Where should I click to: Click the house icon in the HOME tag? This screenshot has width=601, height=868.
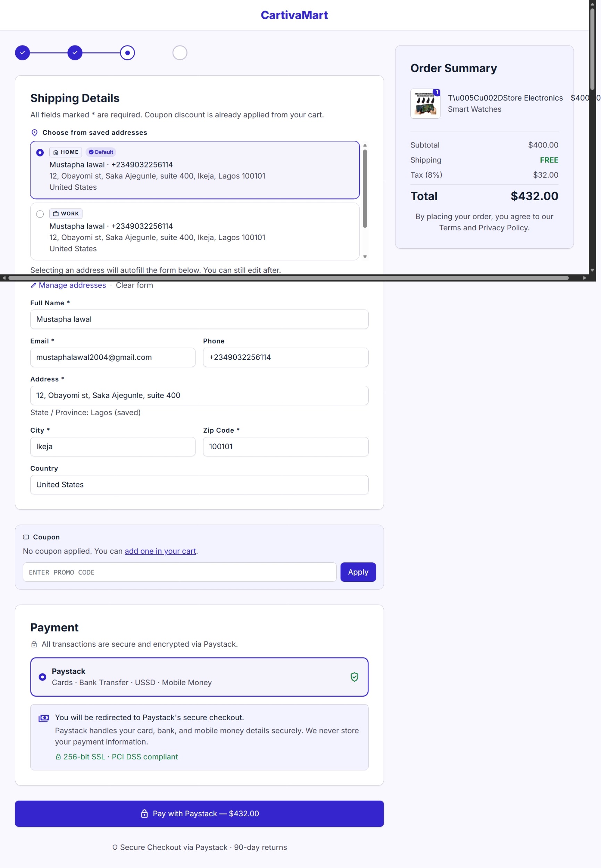point(56,152)
